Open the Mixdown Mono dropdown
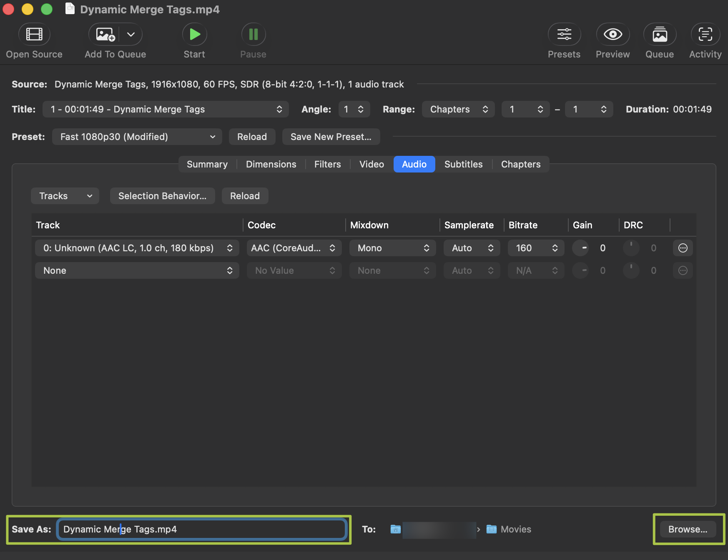This screenshot has height=560, width=728. coord(392,248)
